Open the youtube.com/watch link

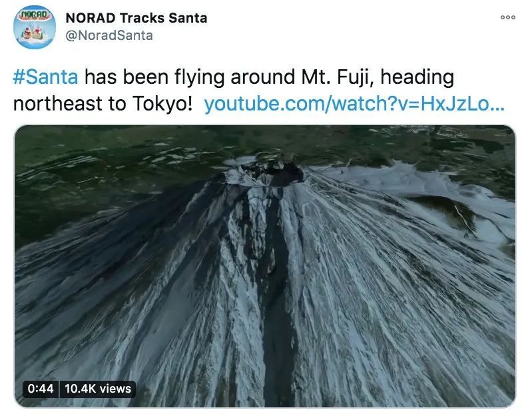(354, 104)
